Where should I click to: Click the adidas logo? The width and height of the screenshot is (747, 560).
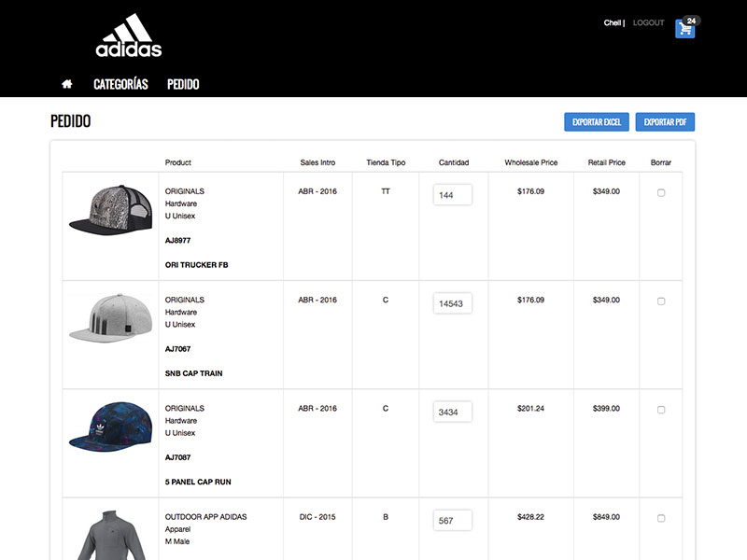129,36
